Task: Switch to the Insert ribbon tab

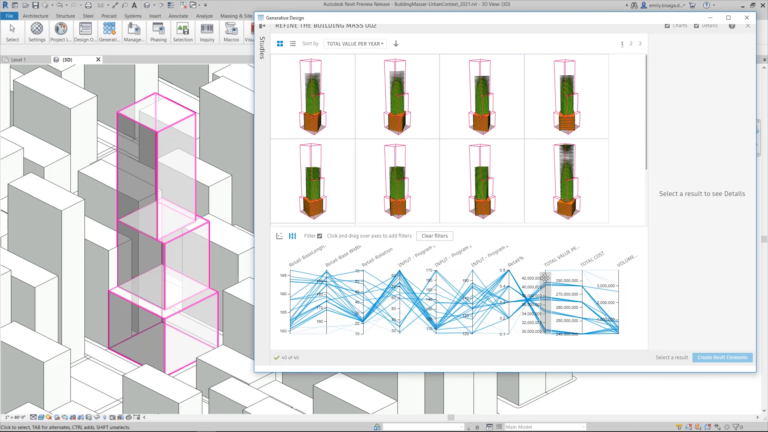Action: click(155, 16)
